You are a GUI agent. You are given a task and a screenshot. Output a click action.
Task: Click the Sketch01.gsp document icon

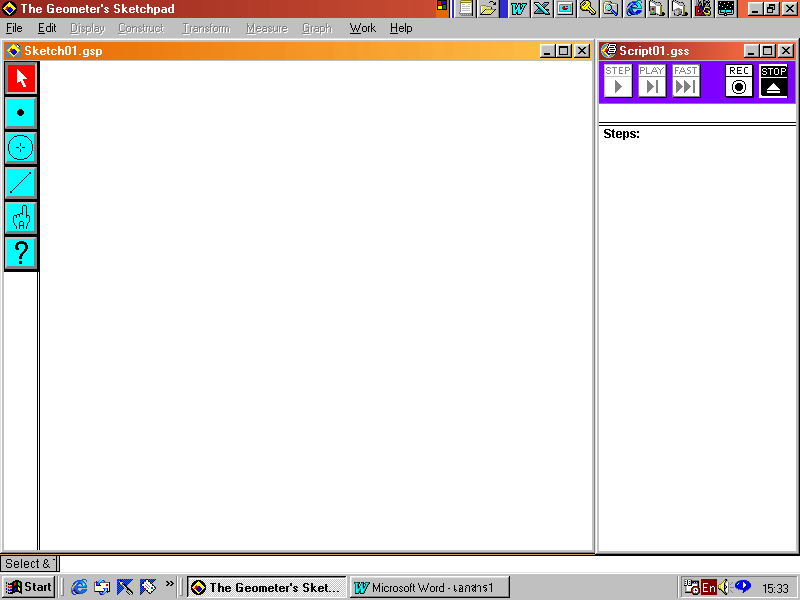pos(13,51)
